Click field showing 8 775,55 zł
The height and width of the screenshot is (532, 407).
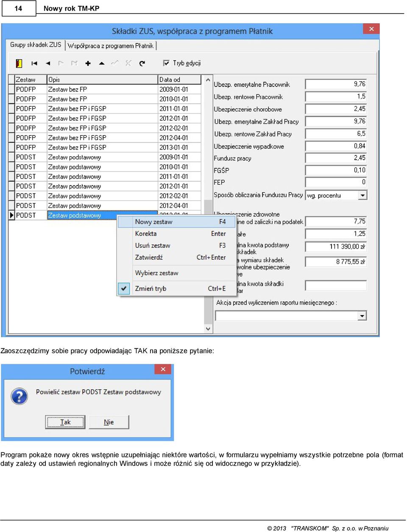[x=336, y=262]
